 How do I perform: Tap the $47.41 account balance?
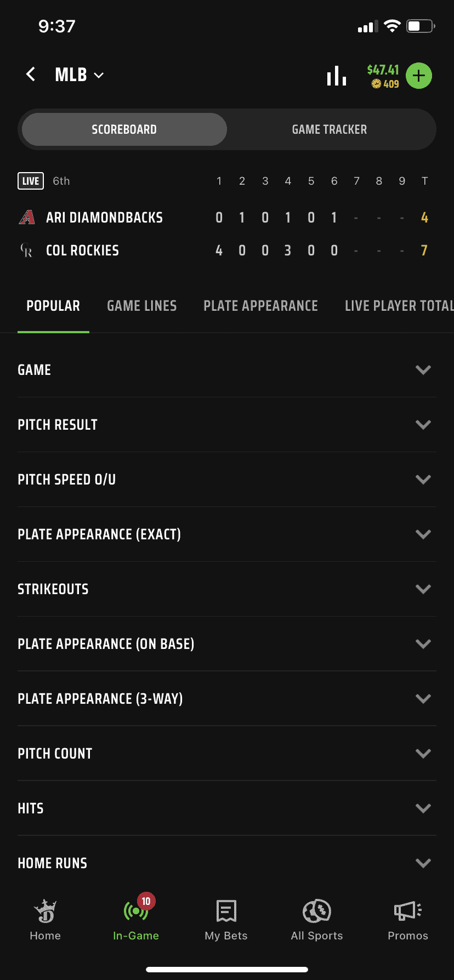click(382, 70)
